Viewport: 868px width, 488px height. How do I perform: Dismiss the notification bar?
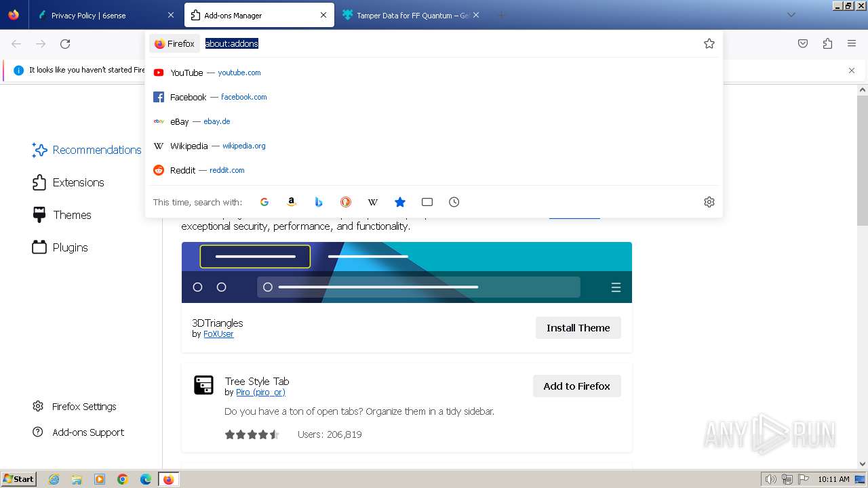[852, 70]
